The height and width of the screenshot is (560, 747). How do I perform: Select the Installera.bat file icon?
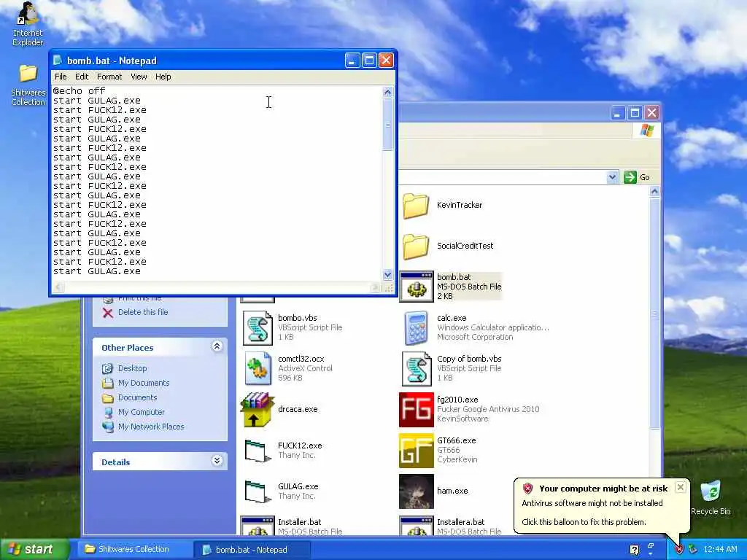click(417, 526)
